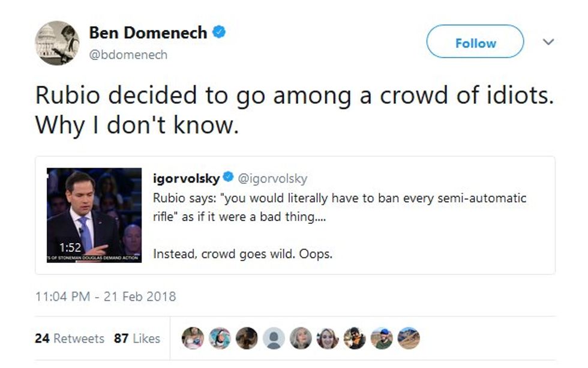Click the liker avatar wearing an orange jacket

click(x=355, y=339)
